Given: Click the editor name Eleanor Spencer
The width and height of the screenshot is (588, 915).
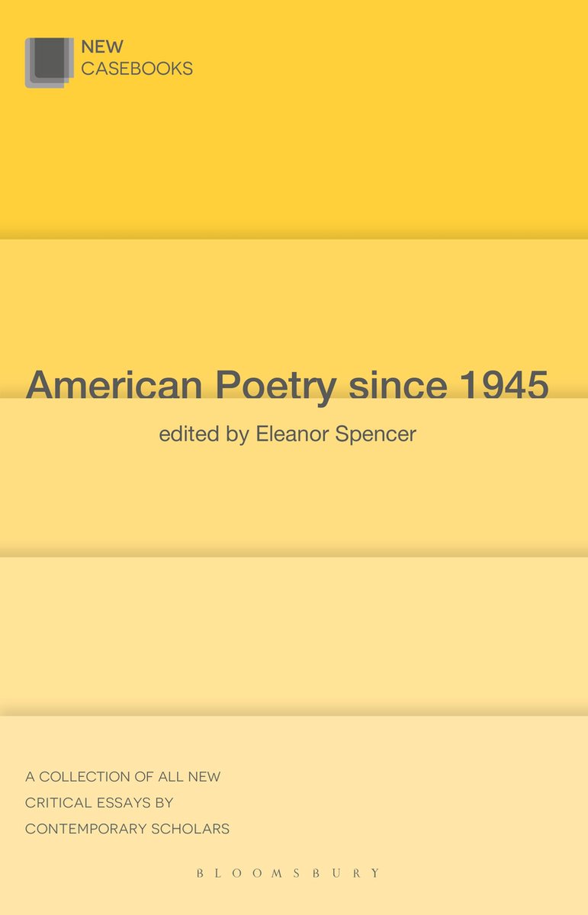Looking at the screenshot, I should pyautogui.click(x=336, y=435).
